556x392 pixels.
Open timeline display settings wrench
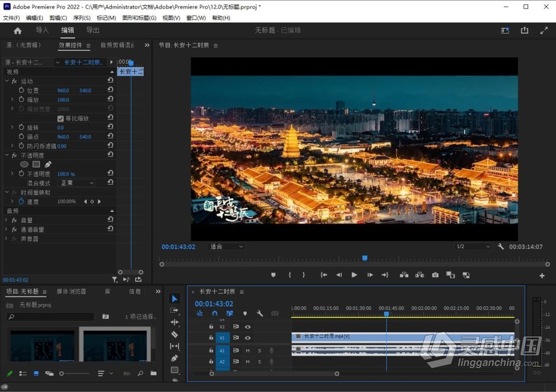tap(260, 314)
